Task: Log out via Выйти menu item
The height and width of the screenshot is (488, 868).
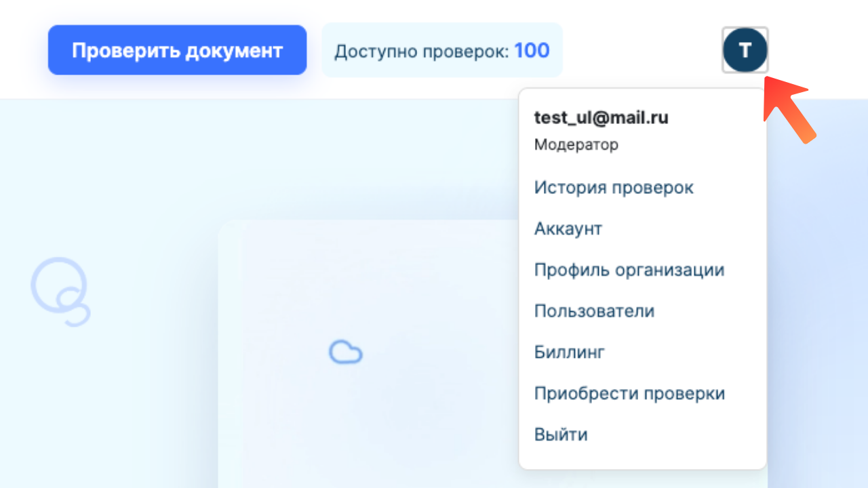Action: click(x=561, y=434)
